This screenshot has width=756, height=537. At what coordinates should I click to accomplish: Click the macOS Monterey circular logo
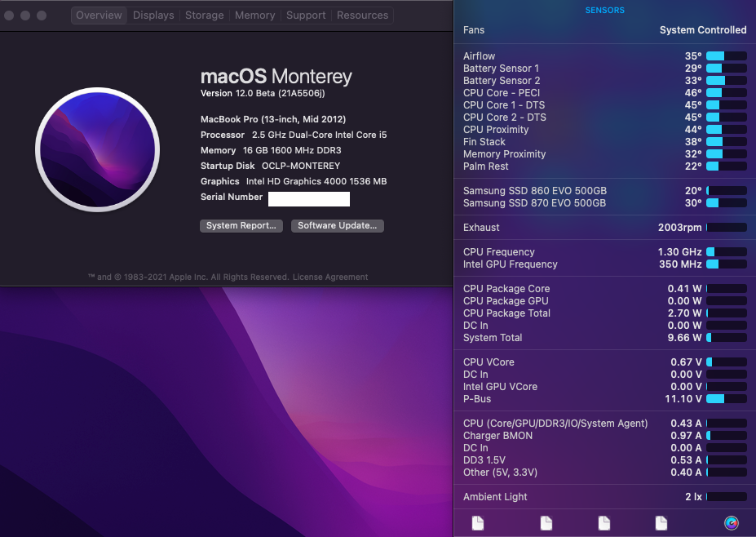tap(97, 149)
